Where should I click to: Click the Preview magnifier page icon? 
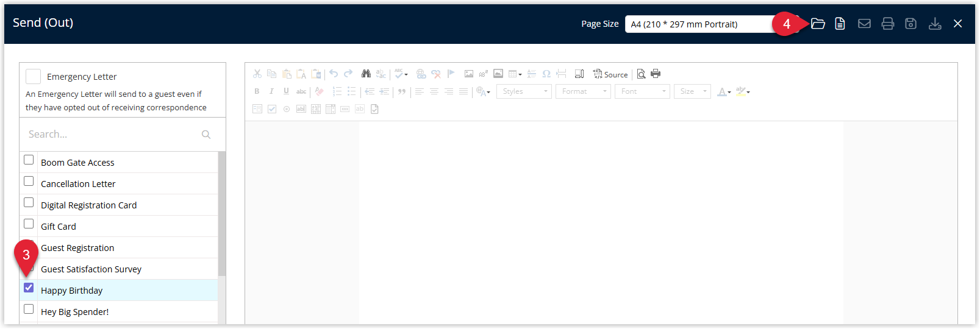[641, 74]
